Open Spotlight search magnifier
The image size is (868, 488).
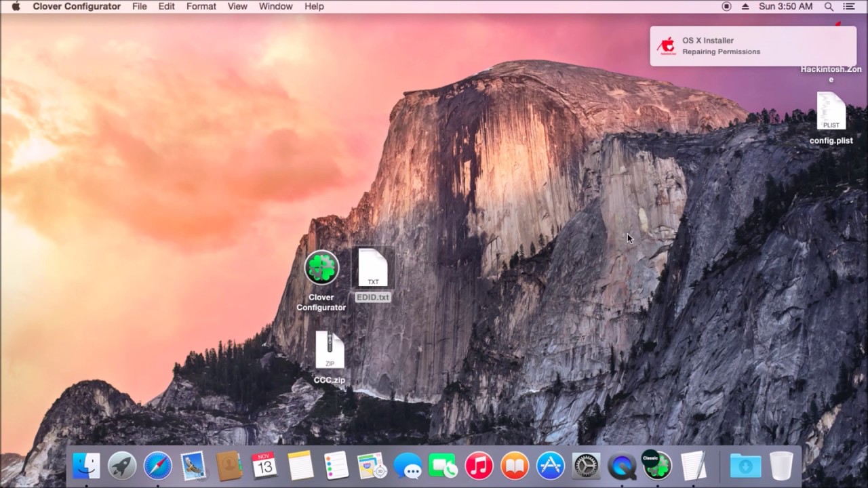click(x=829, y=6)
